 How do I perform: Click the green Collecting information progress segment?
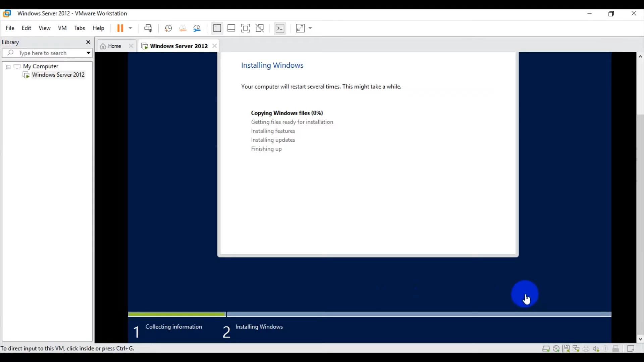[x=177, y=314]
